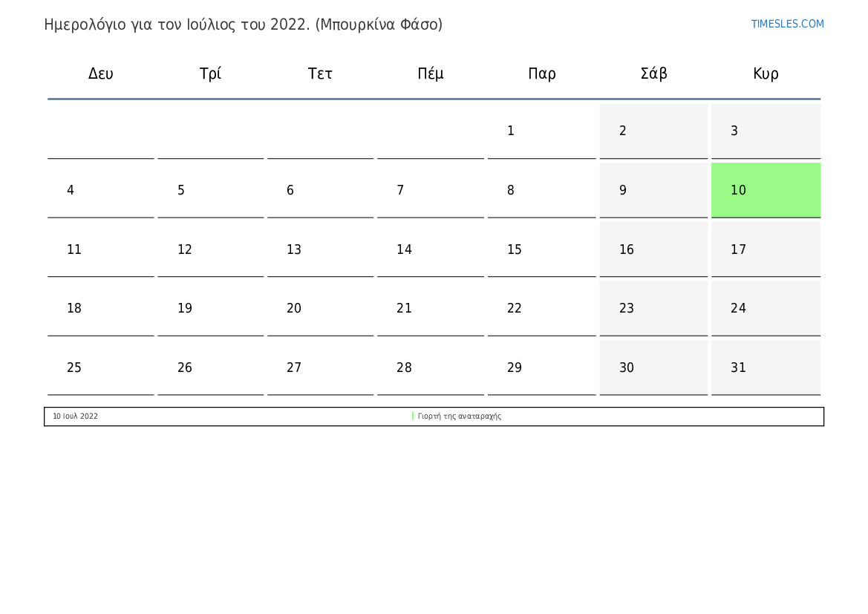The height and width of the screenshot is (614, 868).
Task: Click day 20 in the calendar
Action: point(320,308)
